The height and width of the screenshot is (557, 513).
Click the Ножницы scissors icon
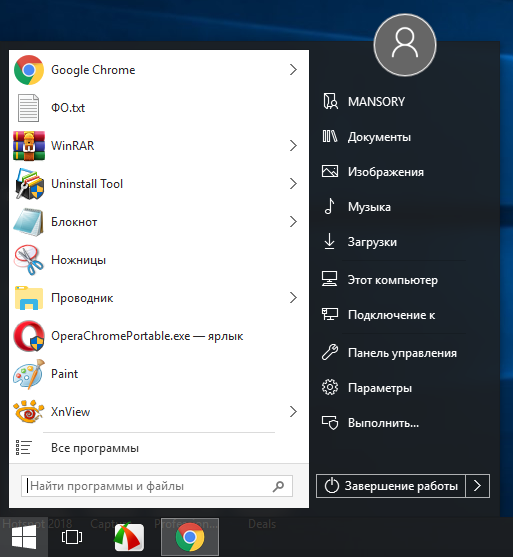[28, 260]
